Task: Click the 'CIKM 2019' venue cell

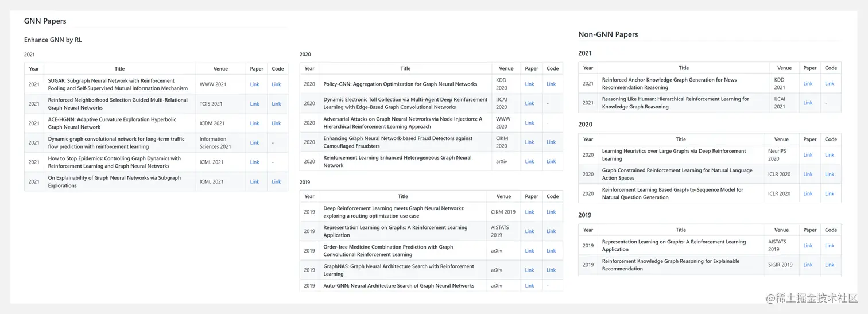Action: pyautogui.click(x=503, y=212)
